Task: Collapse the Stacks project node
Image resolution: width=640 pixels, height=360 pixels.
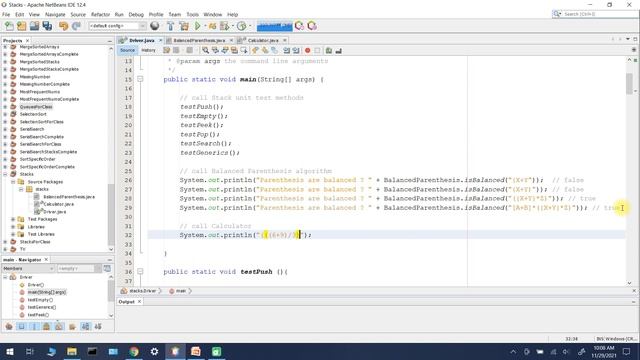Action: pos(5,174)
